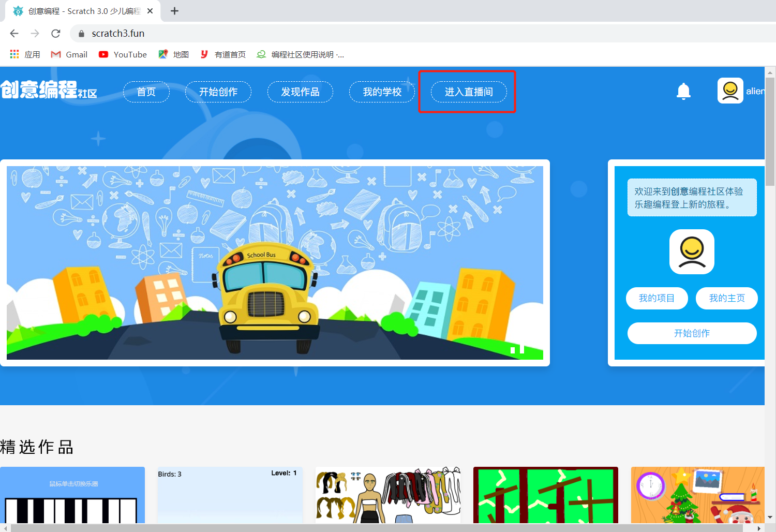Close the 创意编程 Scratch 3.0 tab
776x532 pixels.
pos(150,11)
